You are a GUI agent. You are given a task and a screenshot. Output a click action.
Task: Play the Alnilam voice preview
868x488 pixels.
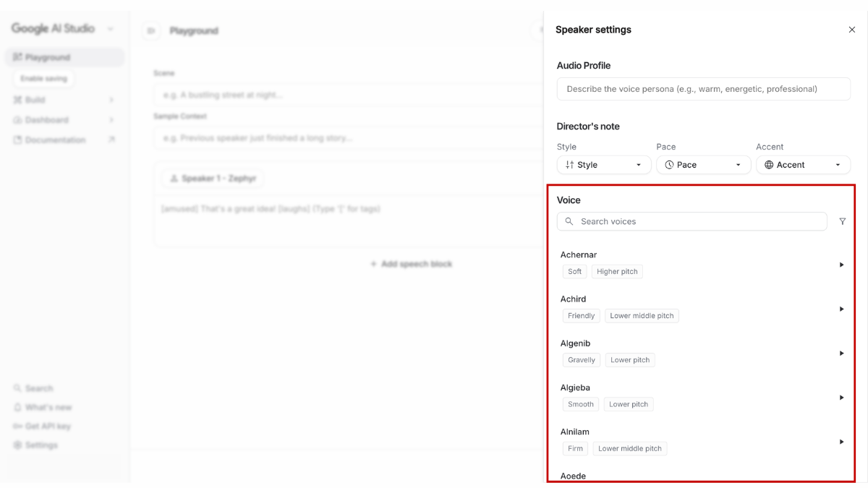(841, 442)
